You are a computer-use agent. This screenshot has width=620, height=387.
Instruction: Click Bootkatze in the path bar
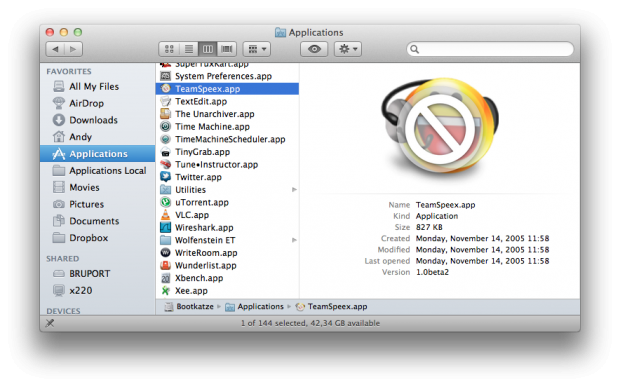(189, 306)
